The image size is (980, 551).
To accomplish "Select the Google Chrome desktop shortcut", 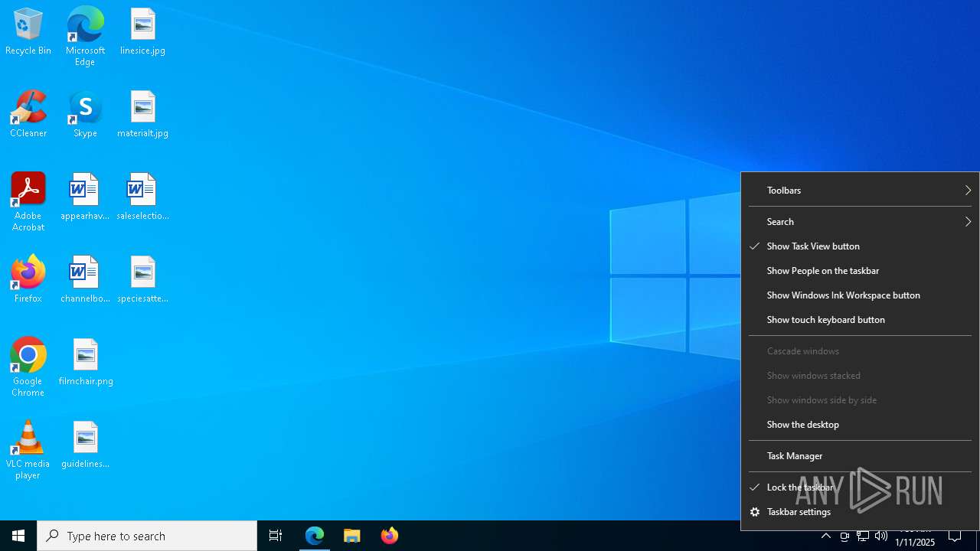I will (x=28, y=367).
